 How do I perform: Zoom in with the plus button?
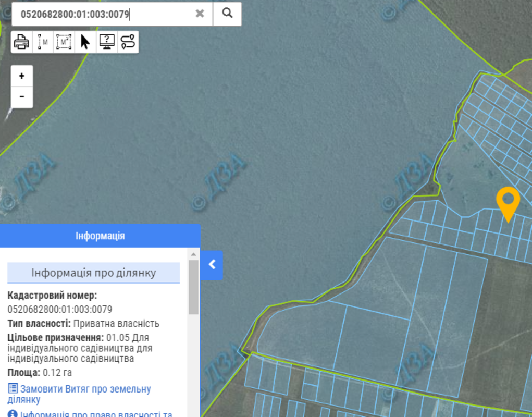tap(22, 76)
